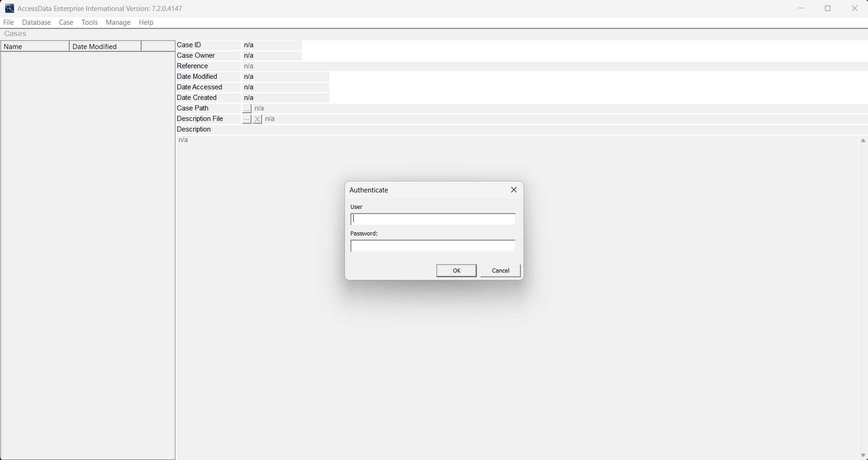The image size is (868, 460).
Task: Open the Tools menu
Action: pyautogui.click(x=89, y=22)
